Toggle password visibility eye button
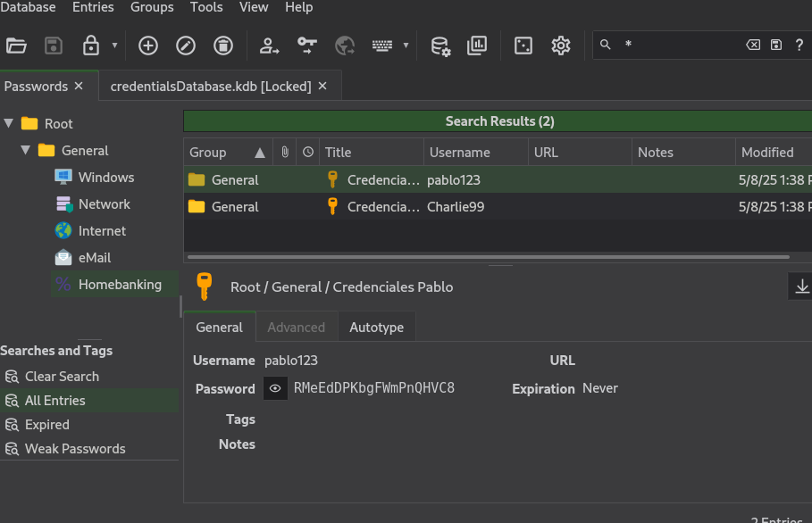This screenshot has height=523, width=812. (275, 388)
